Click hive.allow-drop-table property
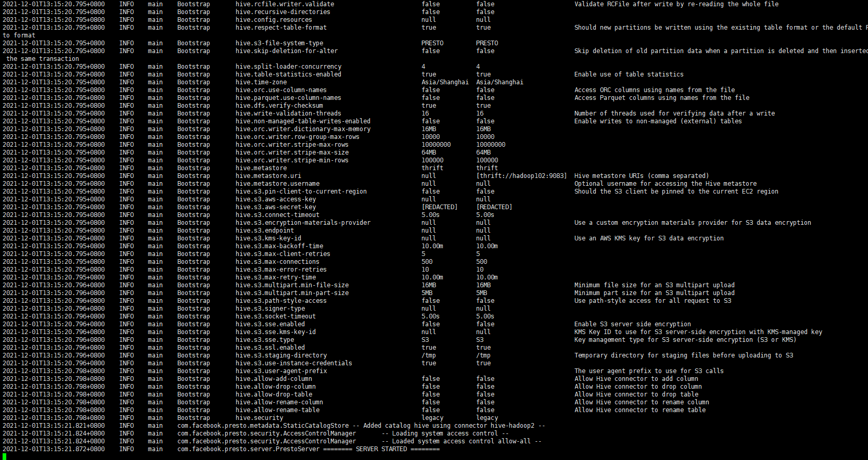The image size is (868, 460). (274, 394)
